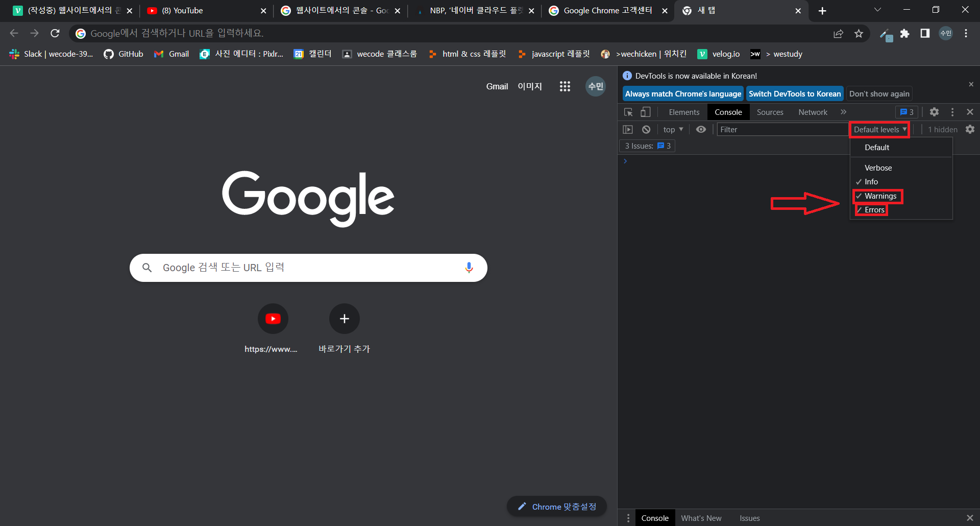
Task: Open DevTools settings gear
Action: (x=934, y=112)
